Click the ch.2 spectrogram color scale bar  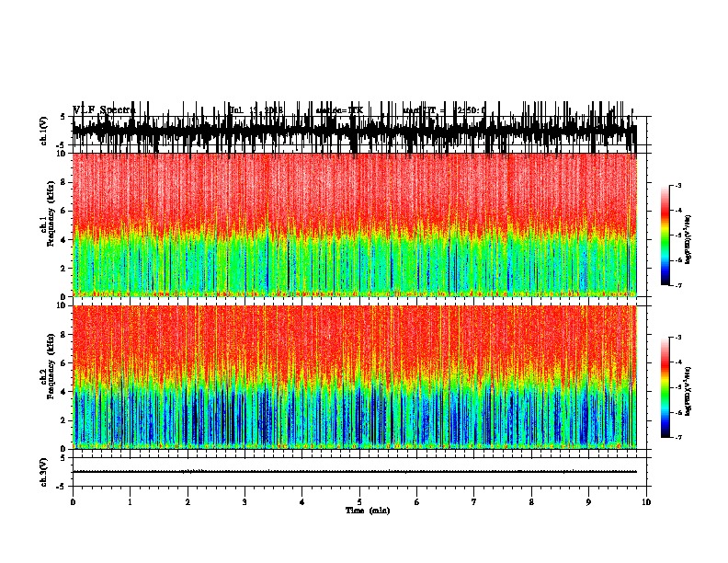665,387
